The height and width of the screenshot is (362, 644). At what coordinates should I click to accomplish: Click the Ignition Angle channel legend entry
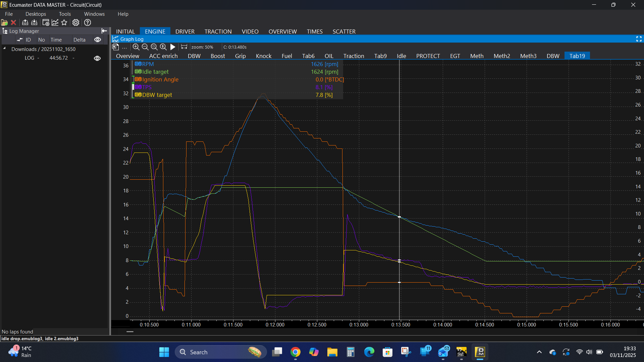pos(160,79)
